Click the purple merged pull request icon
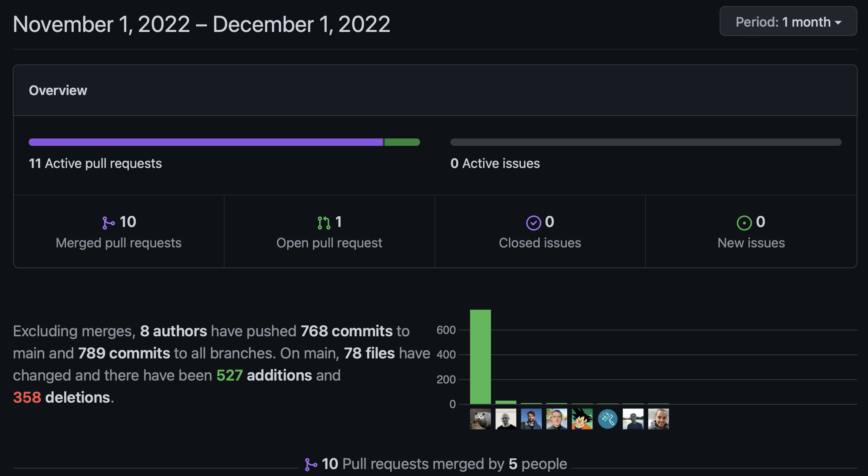 pos(108,222)
